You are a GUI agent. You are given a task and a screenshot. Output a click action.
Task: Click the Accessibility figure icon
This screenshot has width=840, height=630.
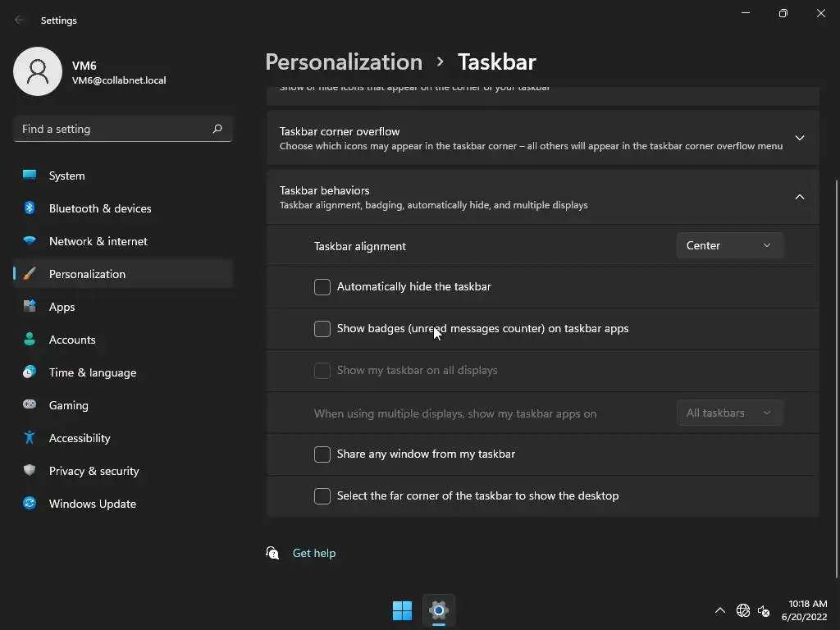click(30, 438)
